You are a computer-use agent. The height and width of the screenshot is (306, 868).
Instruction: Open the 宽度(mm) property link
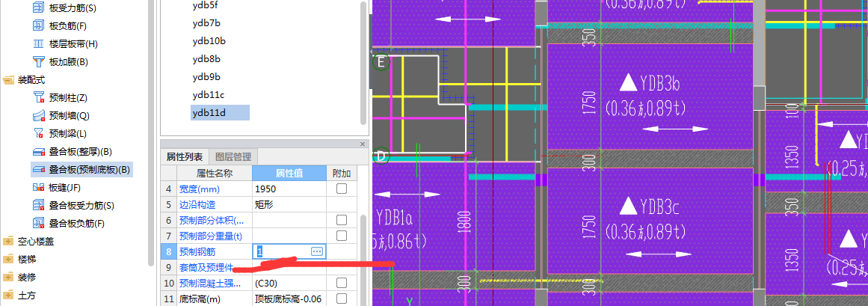coord(200,189)
